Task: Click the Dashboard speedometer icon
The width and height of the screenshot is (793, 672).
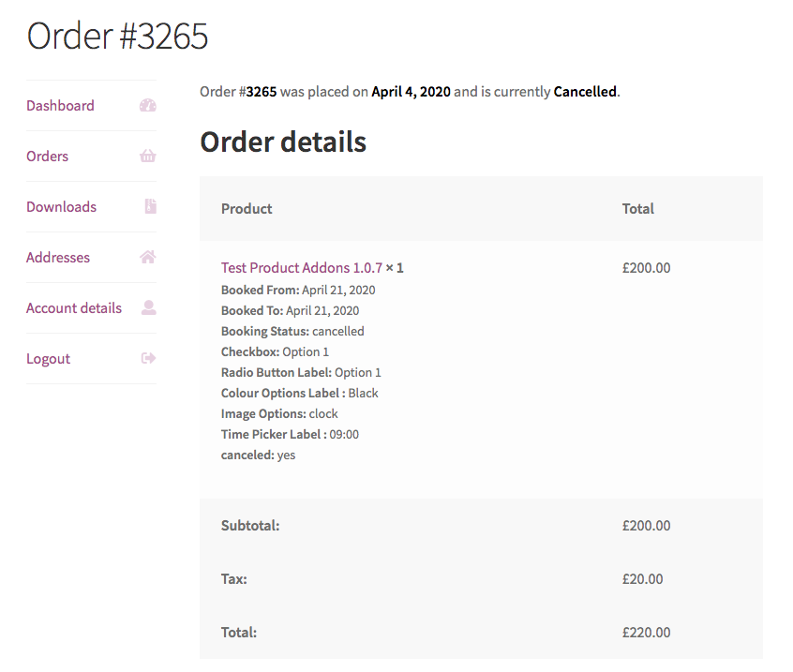Action: (x=148, y=105)
